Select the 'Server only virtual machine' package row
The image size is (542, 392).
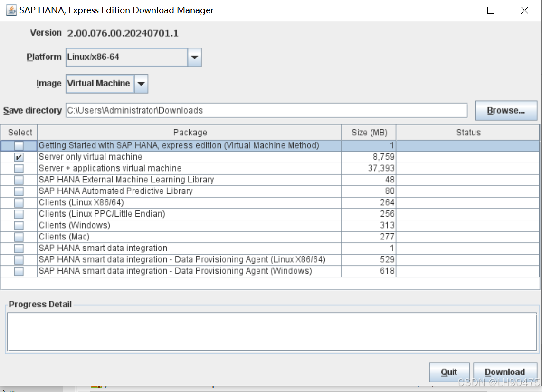[270, 157]
